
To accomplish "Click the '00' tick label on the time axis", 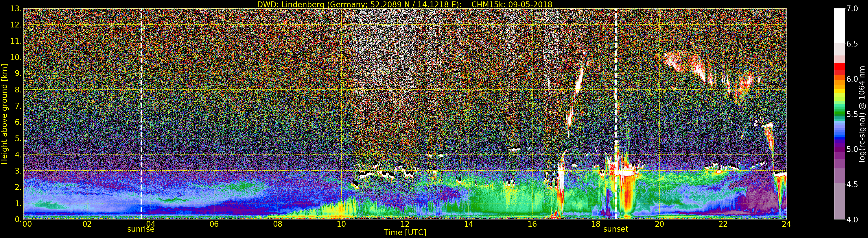I will 27,224.
